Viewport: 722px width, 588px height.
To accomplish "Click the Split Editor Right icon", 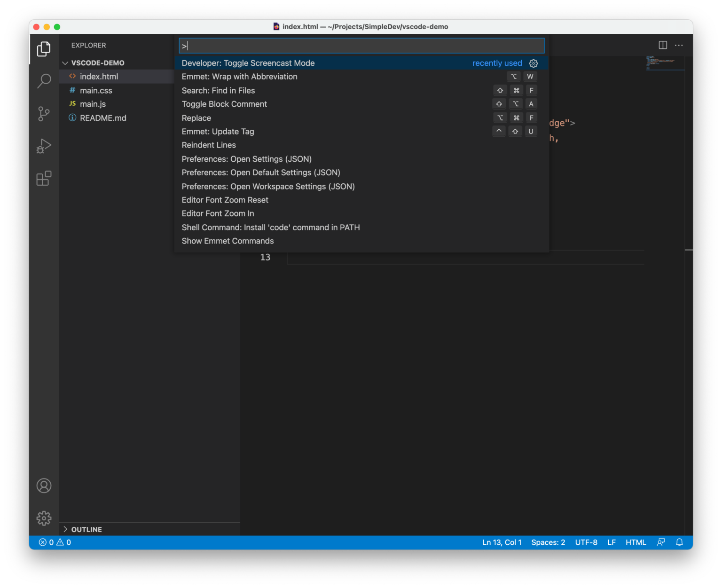I will 663,45.
